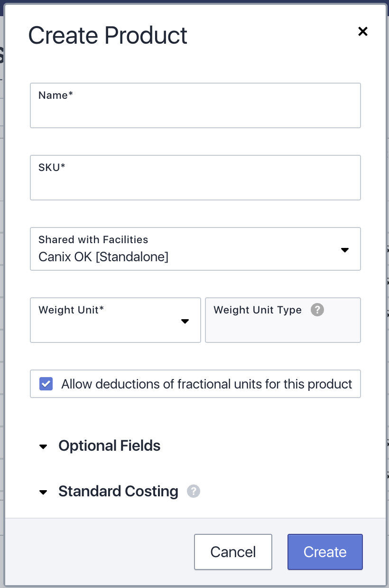This screenshot has width=389, height=588.
Task: Open the Weight Unit selector
Action: 115,320
